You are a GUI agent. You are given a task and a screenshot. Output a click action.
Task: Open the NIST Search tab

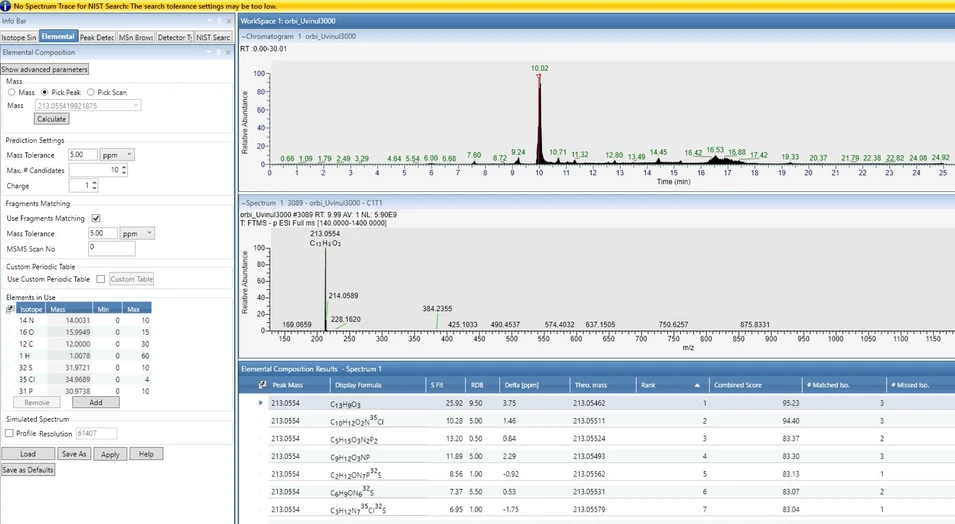213,37
